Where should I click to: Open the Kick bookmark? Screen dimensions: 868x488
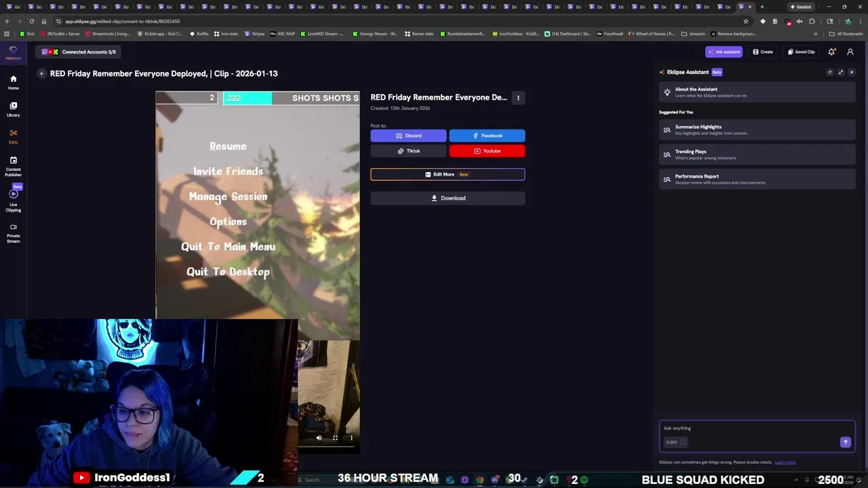[x=27, y=33]
